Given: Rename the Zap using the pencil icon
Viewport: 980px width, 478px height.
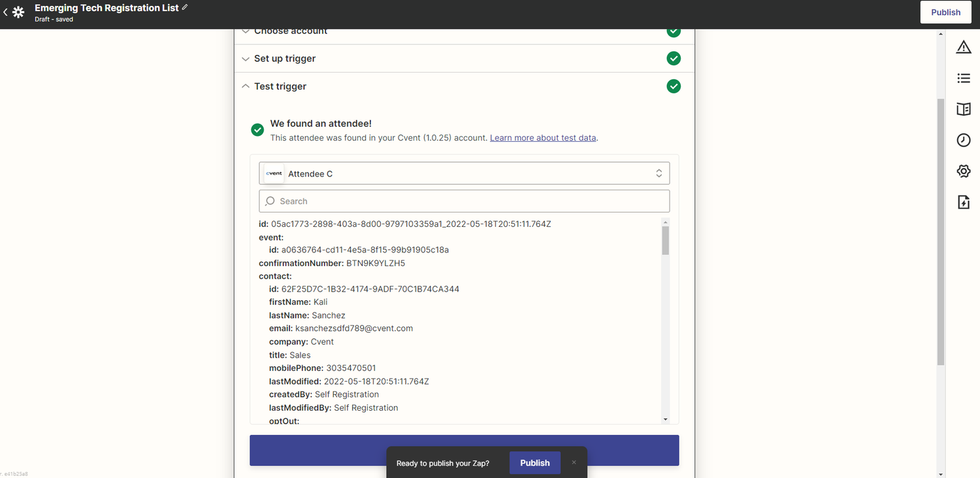Looking at the screenshot, I should 184,7.
